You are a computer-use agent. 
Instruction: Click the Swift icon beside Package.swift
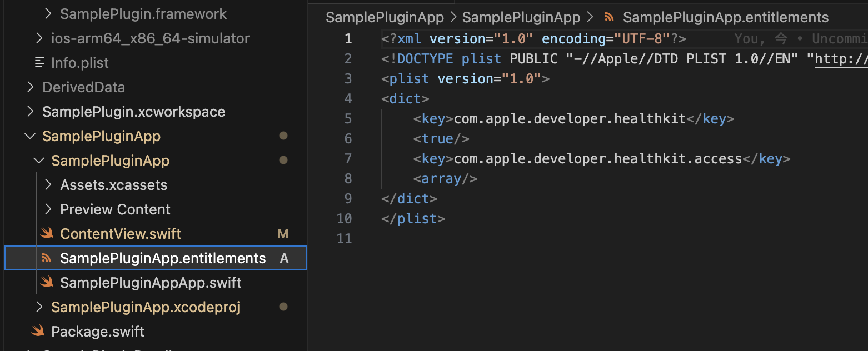tap(38, 332)
